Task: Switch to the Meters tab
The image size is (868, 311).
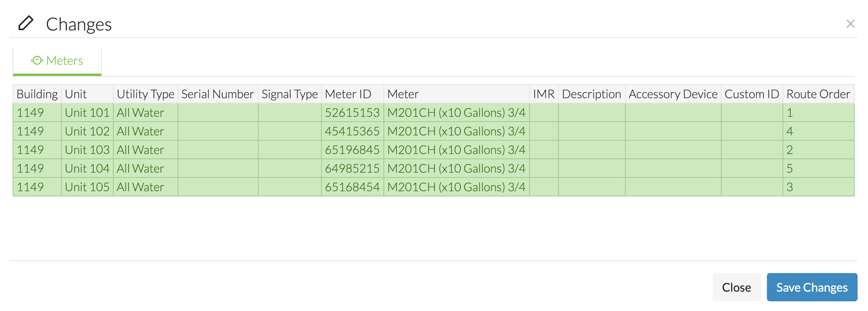Action: pos(57,61)
